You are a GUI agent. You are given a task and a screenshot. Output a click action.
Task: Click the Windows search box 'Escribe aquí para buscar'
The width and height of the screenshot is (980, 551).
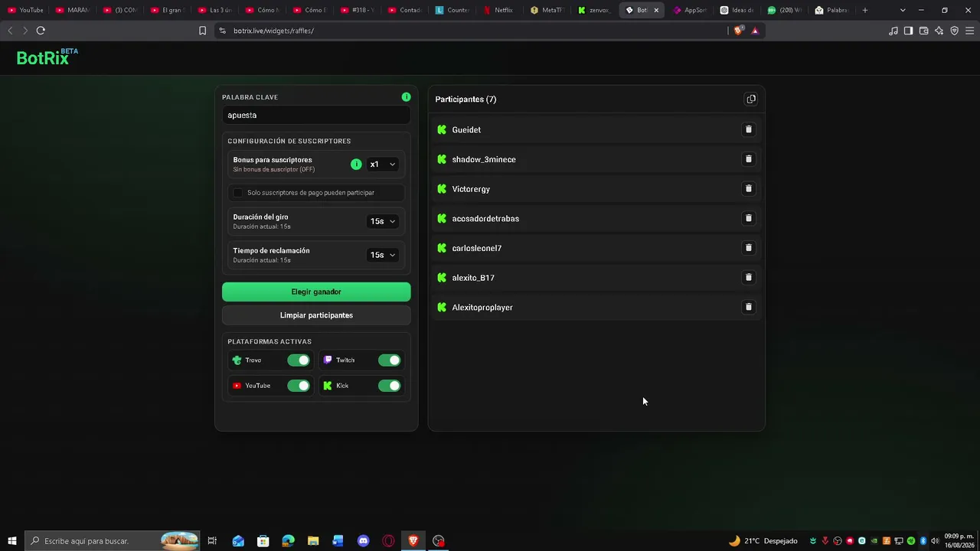pos(112,541)
